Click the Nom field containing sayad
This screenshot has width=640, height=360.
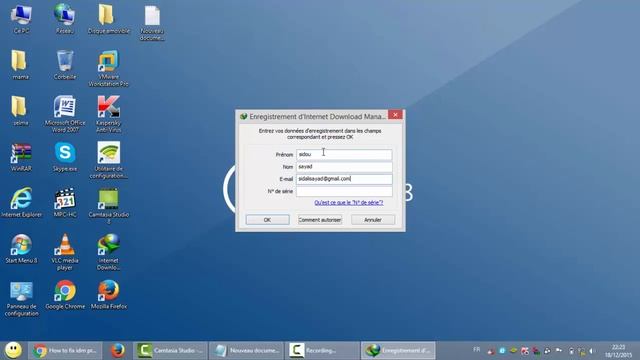pos(344,167)
